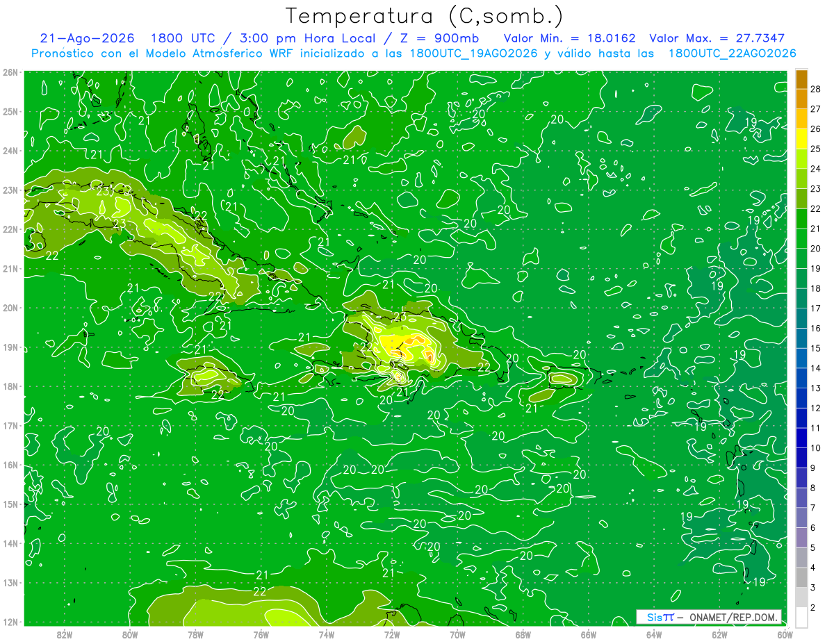Screen dimensions: 834x644
Task: Click the orange swatch atop the color scale
Action: (x=801, y=79)
